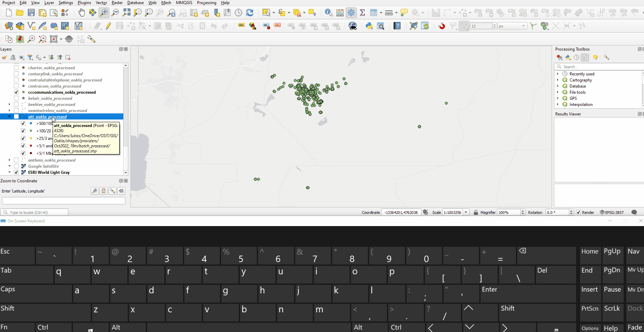644x332 pixels.
Task: Open the MetaSearch catalog client
Action: click(353, 26)
